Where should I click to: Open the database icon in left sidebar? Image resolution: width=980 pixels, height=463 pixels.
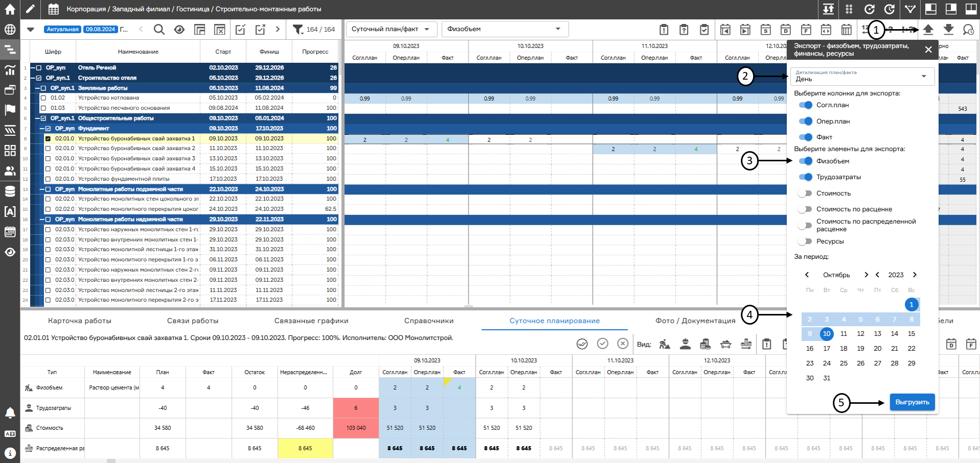click(x=10, y=191)
